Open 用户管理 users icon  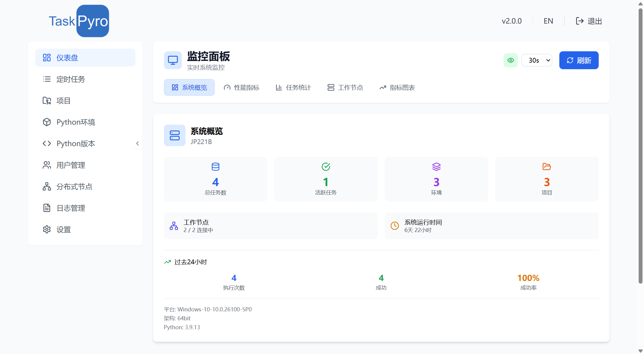tap(47, 165)
